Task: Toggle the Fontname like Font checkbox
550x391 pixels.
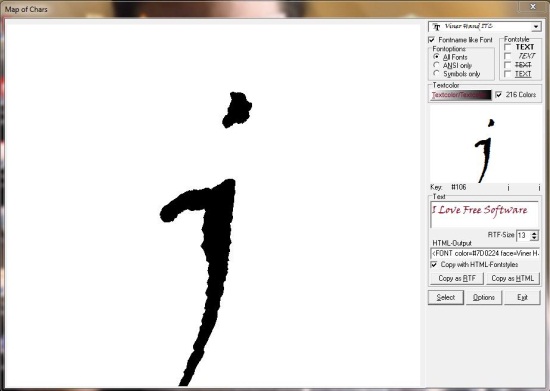Action: pyautogui.click(x=432, y=40)
